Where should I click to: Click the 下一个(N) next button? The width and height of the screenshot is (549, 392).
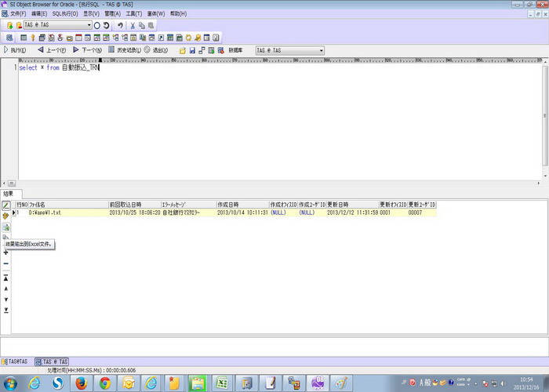click(88, 50)
